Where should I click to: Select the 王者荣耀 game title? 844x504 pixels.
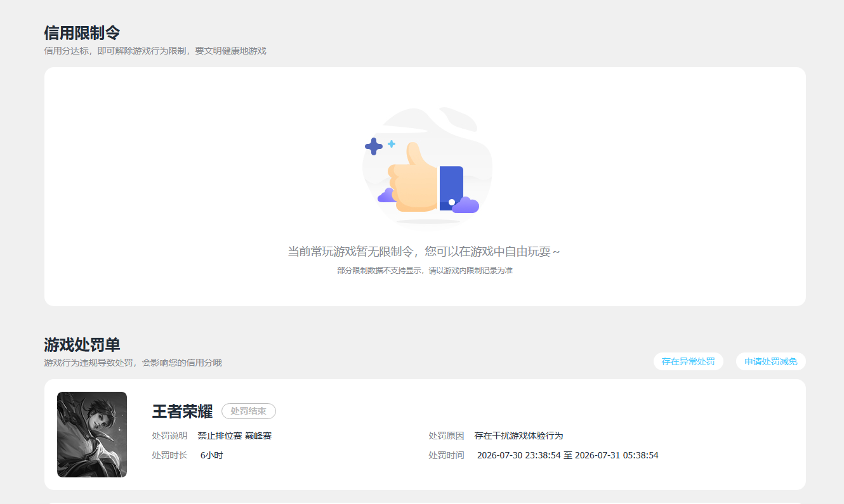click(182, 411)
